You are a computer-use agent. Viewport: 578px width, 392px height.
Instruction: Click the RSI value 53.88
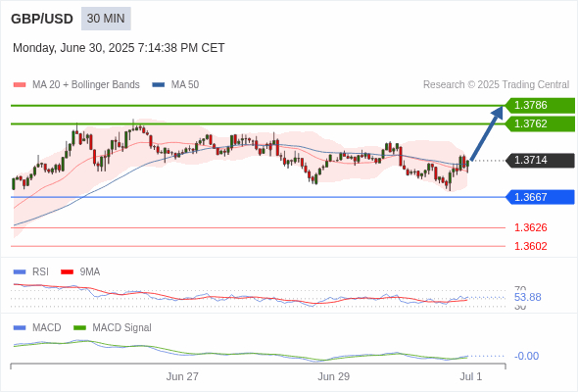[527, 297]
